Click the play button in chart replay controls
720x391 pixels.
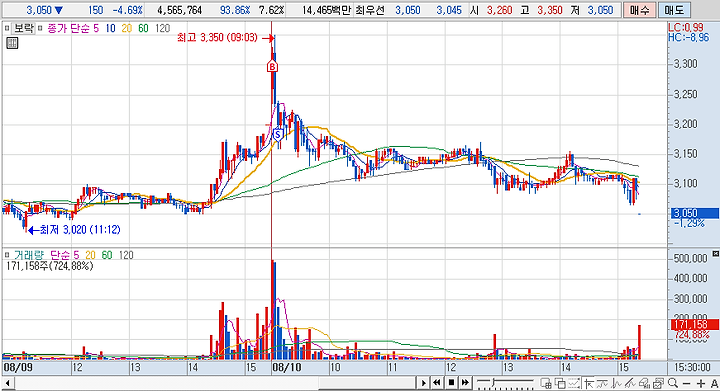click(423, 383)
